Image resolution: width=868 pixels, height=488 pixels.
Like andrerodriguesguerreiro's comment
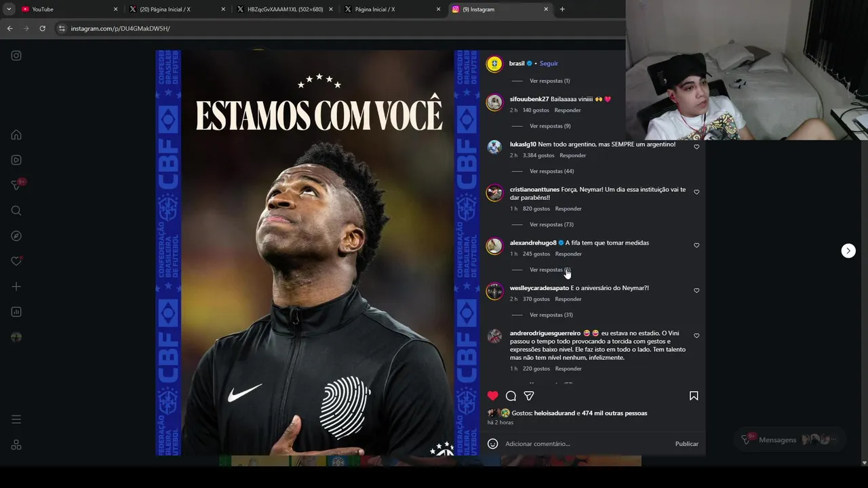click(696, 336)
